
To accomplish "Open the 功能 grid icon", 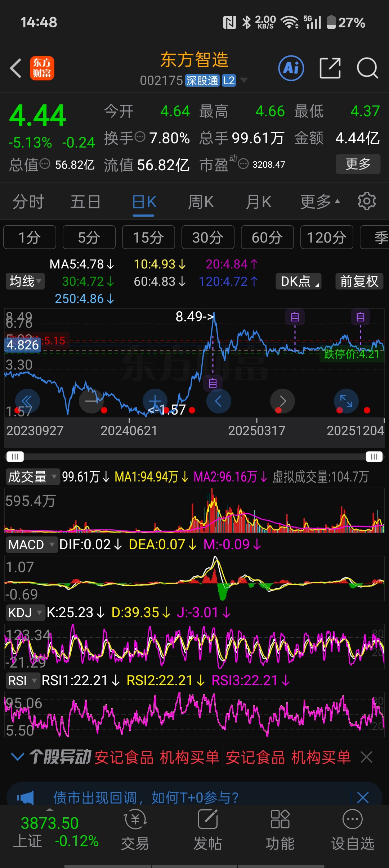I will tap(280, 819).
